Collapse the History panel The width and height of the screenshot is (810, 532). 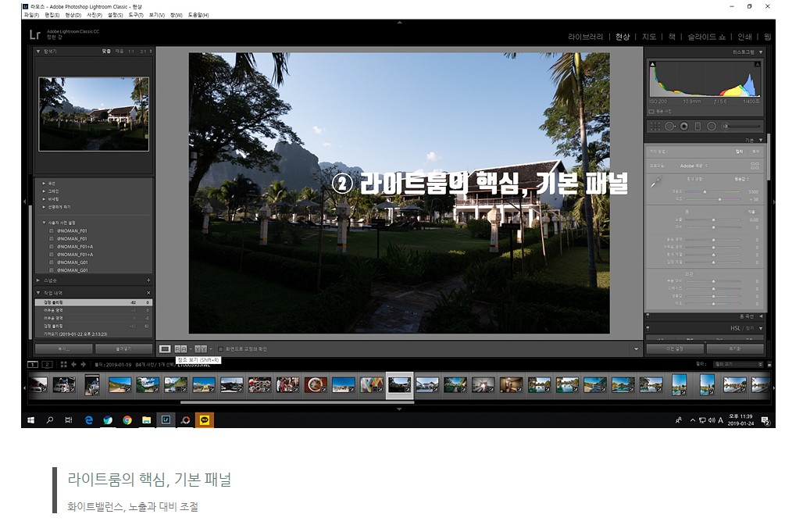click(x=38, y=293)
